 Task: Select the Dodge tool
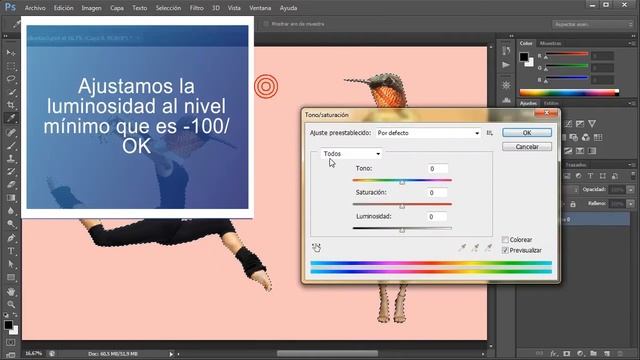tap(11, 224)
